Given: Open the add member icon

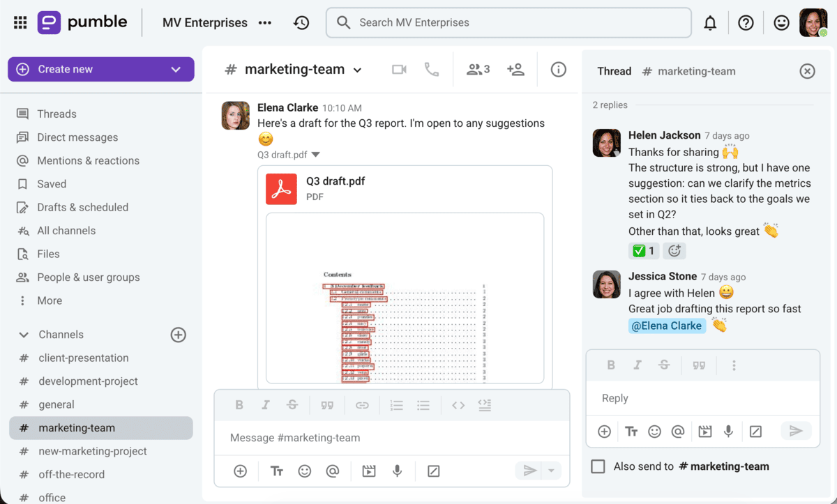Looking at the screenshot, I should [515, 70].
